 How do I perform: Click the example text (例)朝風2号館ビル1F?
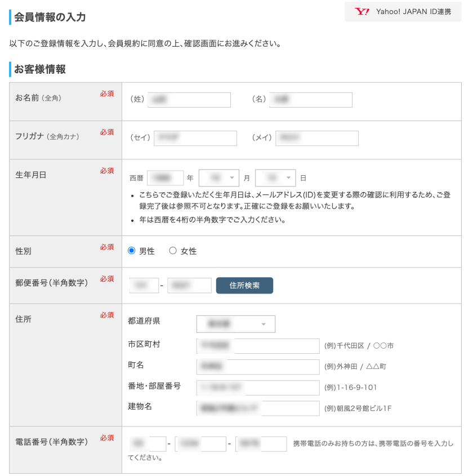(x=358, y=408)
